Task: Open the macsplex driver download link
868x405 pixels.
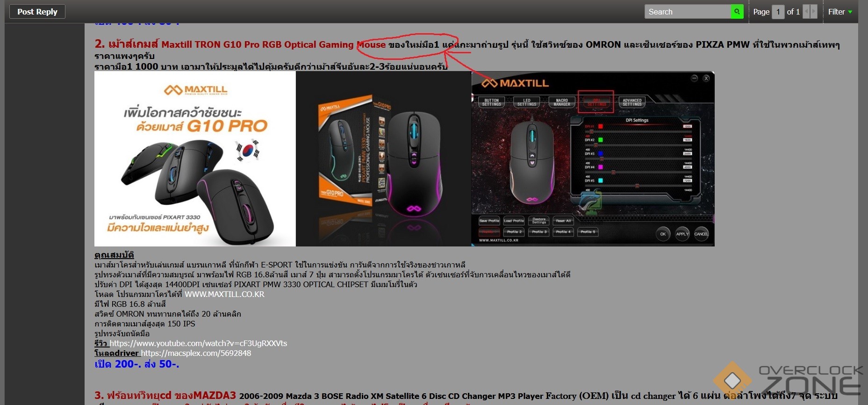Action: pyautogui.click(x=196, y=353)
